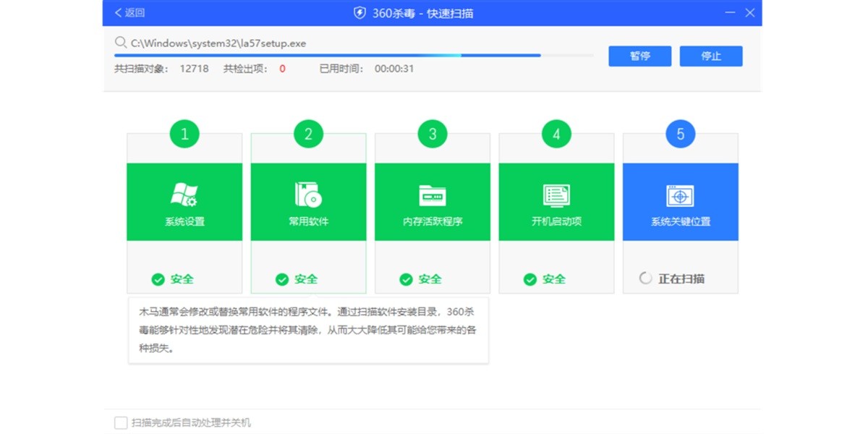Click the green checkmark under 系统设置

158,279
